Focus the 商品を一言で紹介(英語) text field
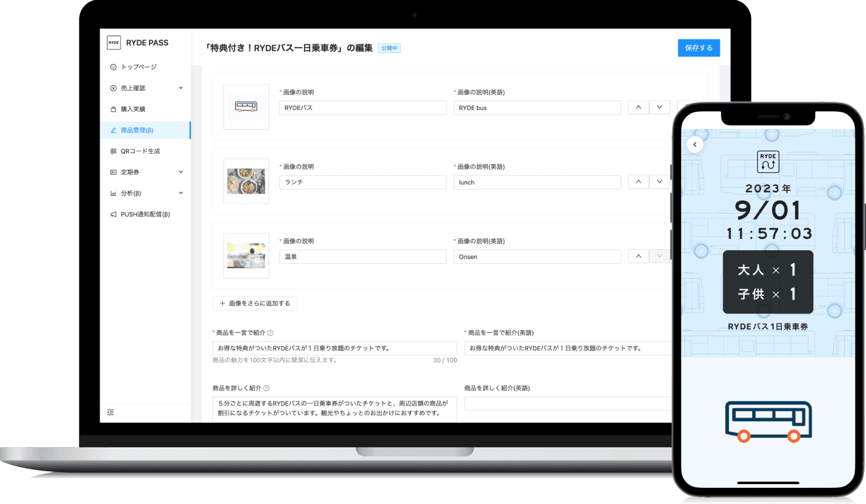The image size is (866, 504). [568, 348]
